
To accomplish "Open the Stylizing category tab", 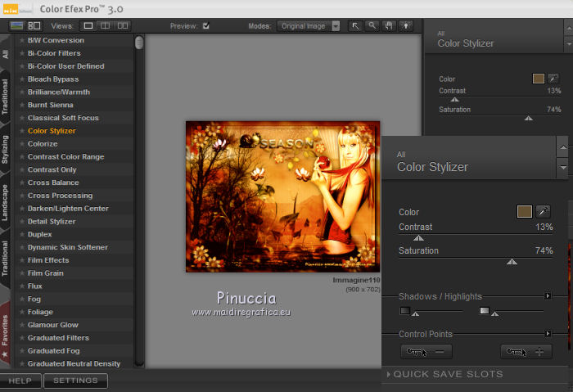I will [5, 149].
